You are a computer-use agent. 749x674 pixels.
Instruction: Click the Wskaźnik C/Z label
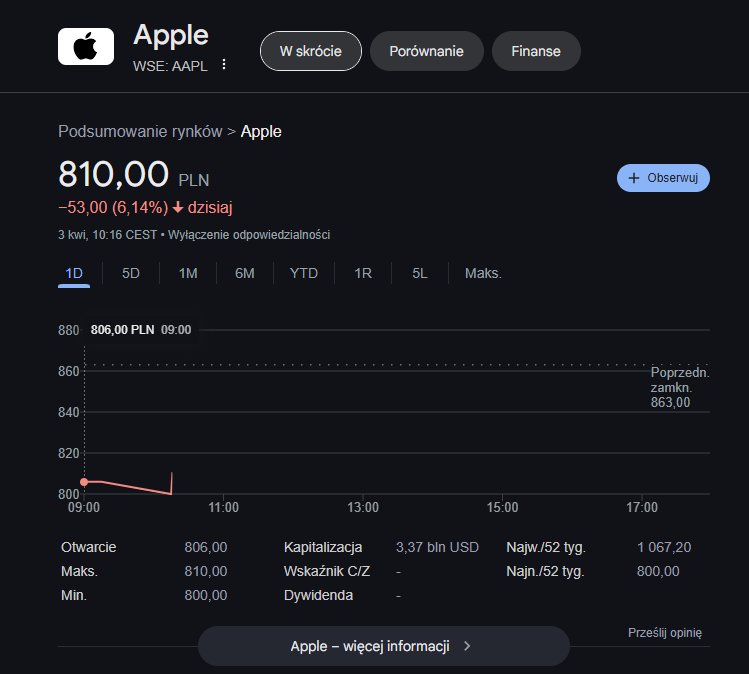[x=327, y=571]
